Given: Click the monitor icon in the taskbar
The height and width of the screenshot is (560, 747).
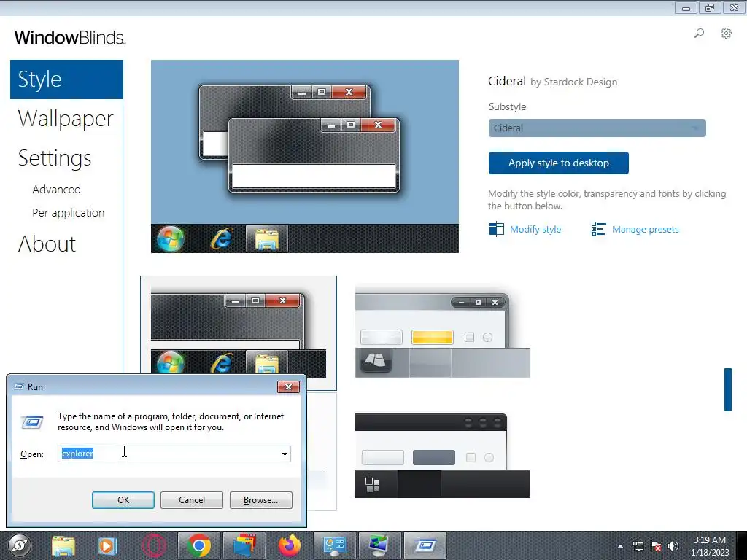Looking at the screenshot, I should click(x=379, y=545).
